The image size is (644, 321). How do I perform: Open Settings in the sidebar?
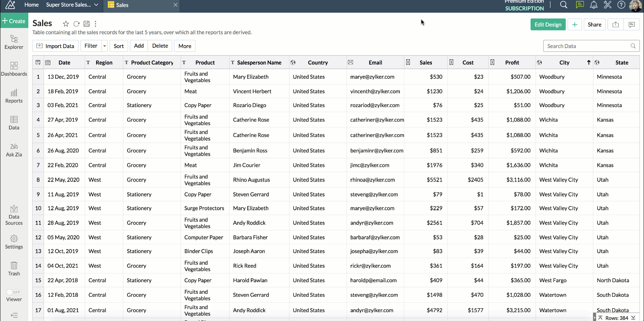pos(14,242)
